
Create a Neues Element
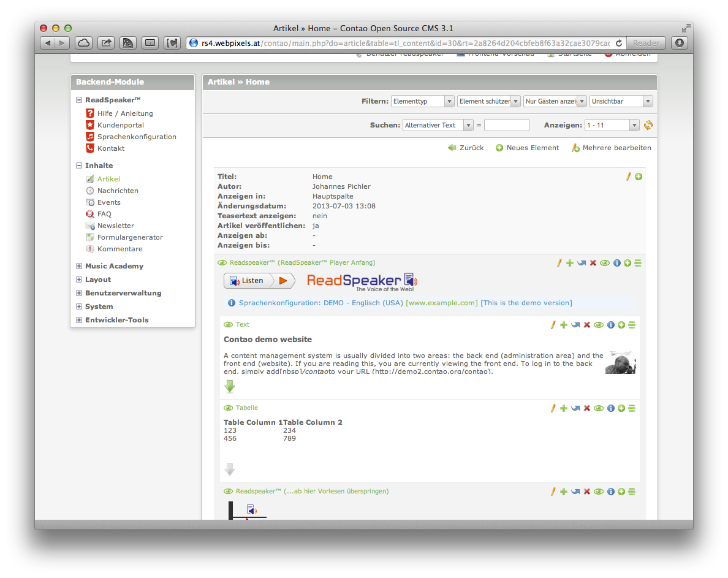pos(527,148)
